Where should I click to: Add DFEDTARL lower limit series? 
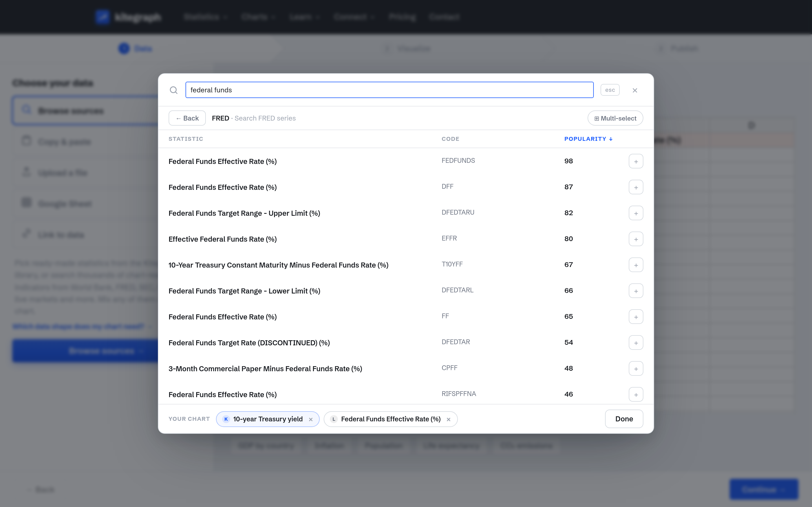(636, 291)
